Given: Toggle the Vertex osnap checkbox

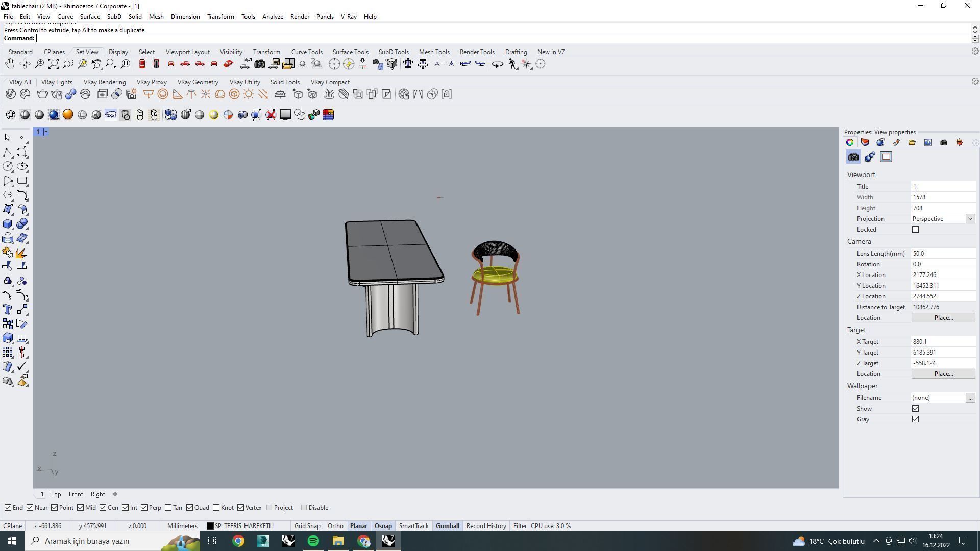Looking at the screenshot, I should 241,508.
